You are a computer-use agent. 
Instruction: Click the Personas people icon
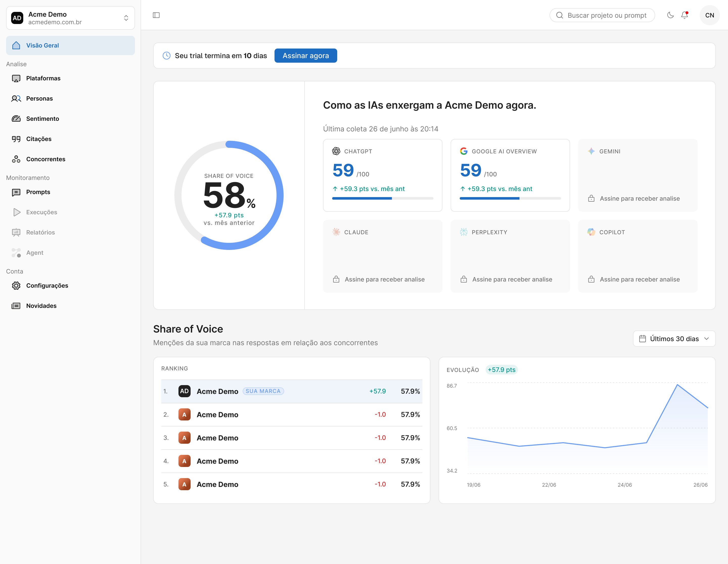pyautogui.click(x=16, y=99)
